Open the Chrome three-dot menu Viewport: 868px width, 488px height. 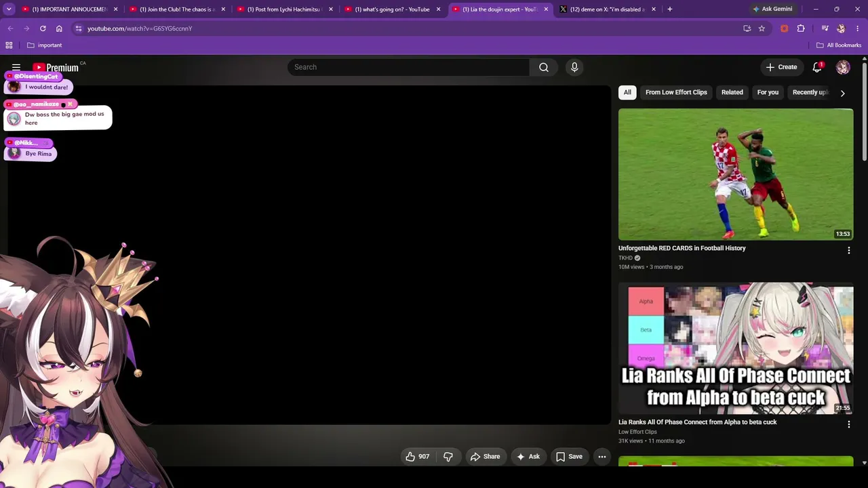point(857,28)
